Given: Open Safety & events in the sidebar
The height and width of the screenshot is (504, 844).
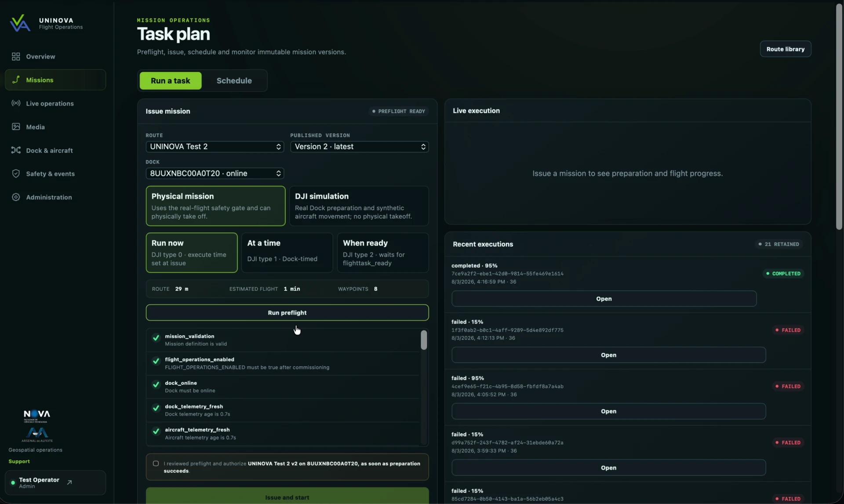Looking at the screenshot, I should [x=55, y=174].
